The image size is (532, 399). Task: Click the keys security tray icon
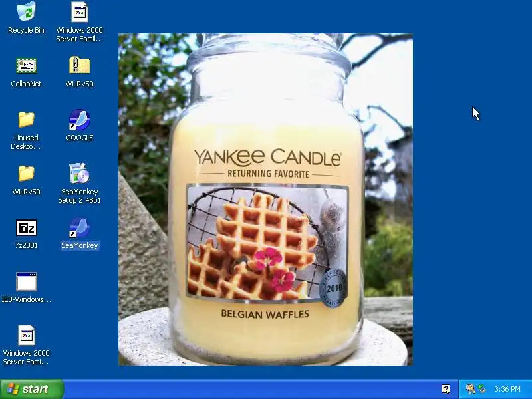[x=470, y=389]
